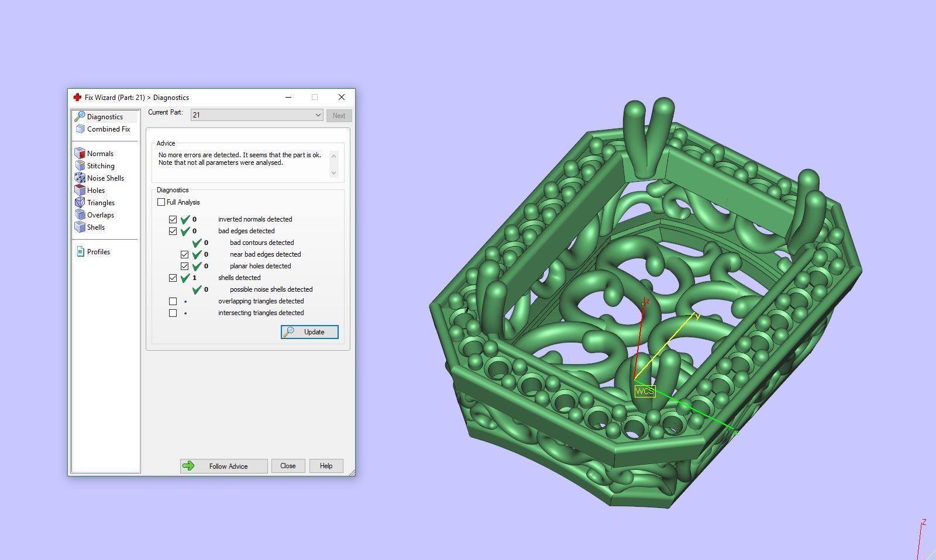Select the Stitching tool icon
Screen dimensions: 936x560
pos(80,166)
